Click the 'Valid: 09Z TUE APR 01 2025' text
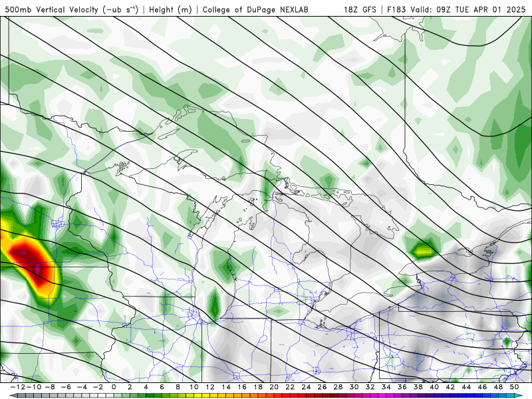The height and width of the screenshot is (399, 532). pos(468,9)
